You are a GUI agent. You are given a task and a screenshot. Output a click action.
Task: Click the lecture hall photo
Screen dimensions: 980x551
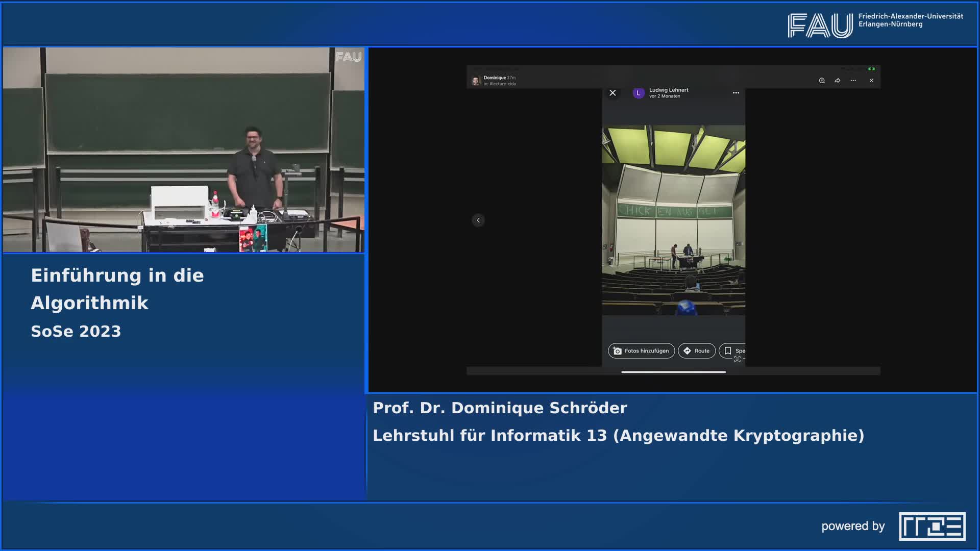pyautogui.click(x=673, y=220)
